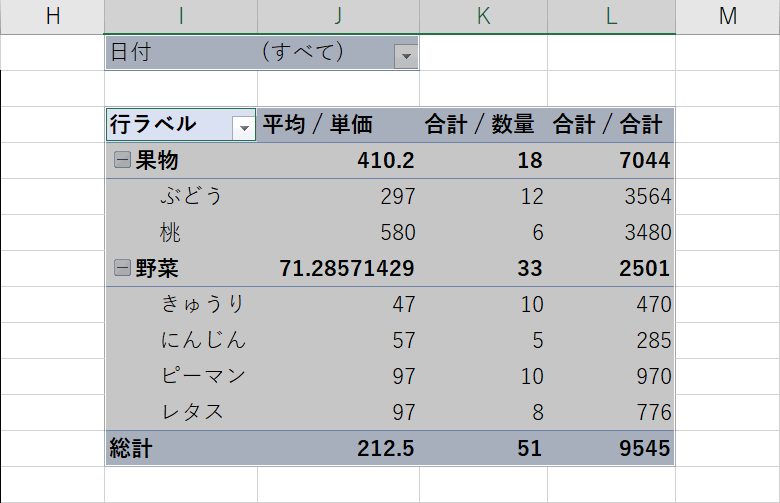The height and width of the screenshot is (503, 780).
Task: Collapse the 野菜 group
Action: coord(122,268)
